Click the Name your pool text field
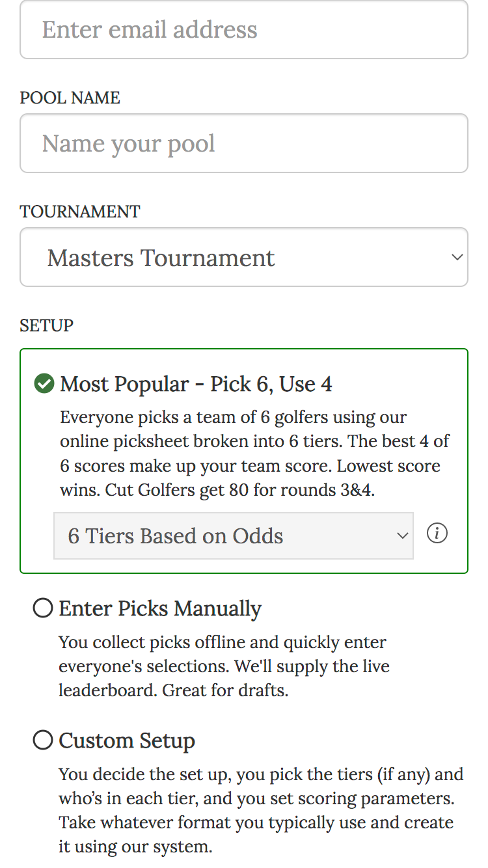This screenshot has height=868, width=488. point(244,143)
